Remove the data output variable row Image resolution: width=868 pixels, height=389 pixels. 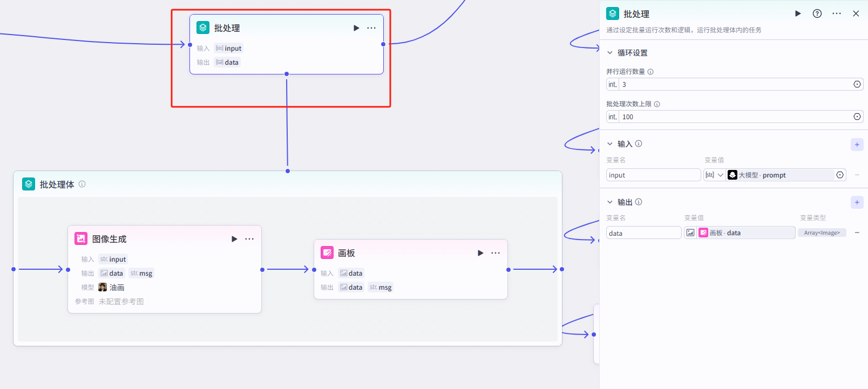coord(857,233)
